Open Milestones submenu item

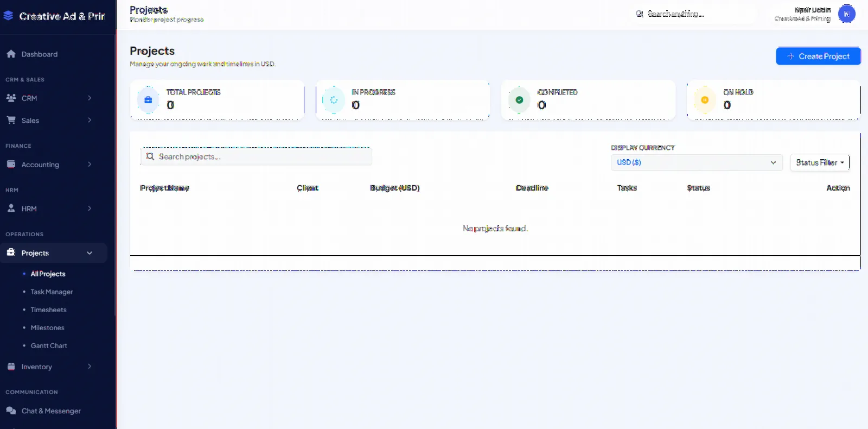tap(47, 327)
